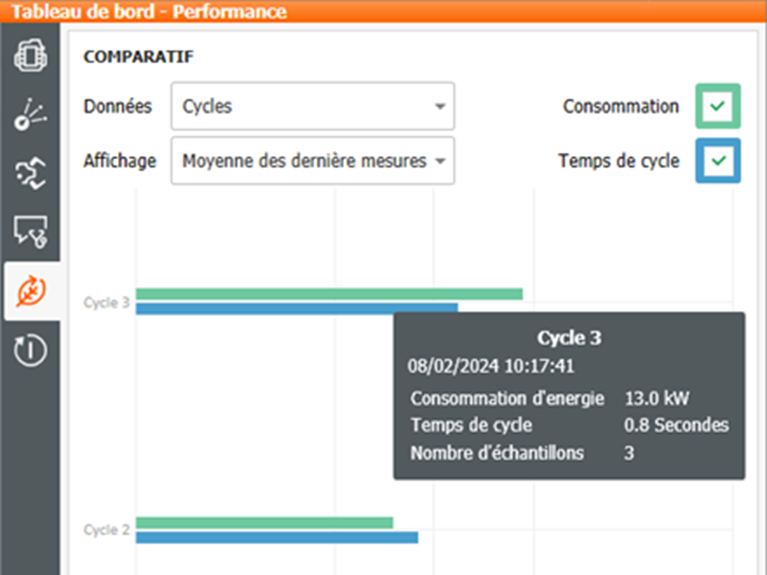Open the first sidebar icon with stacked module
This screenshot has height=575, width=767.
click(30, 56)
